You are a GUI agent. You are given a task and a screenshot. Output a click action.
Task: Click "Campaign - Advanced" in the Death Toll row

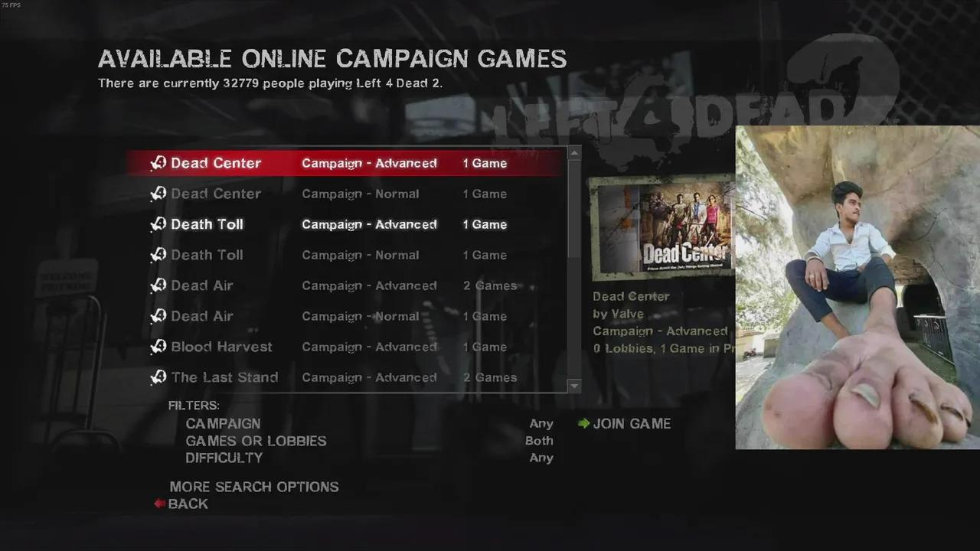(369, 224)
